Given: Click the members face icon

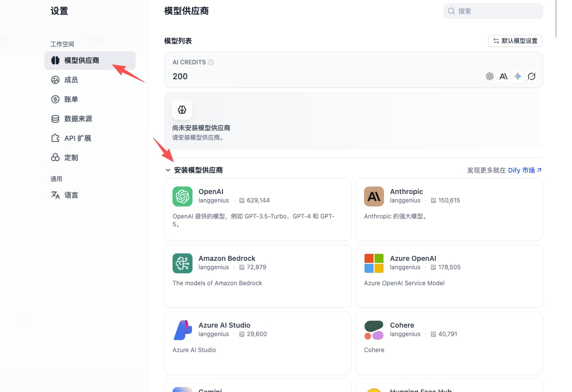Looking at the screenshot, I should click(55, 80).
